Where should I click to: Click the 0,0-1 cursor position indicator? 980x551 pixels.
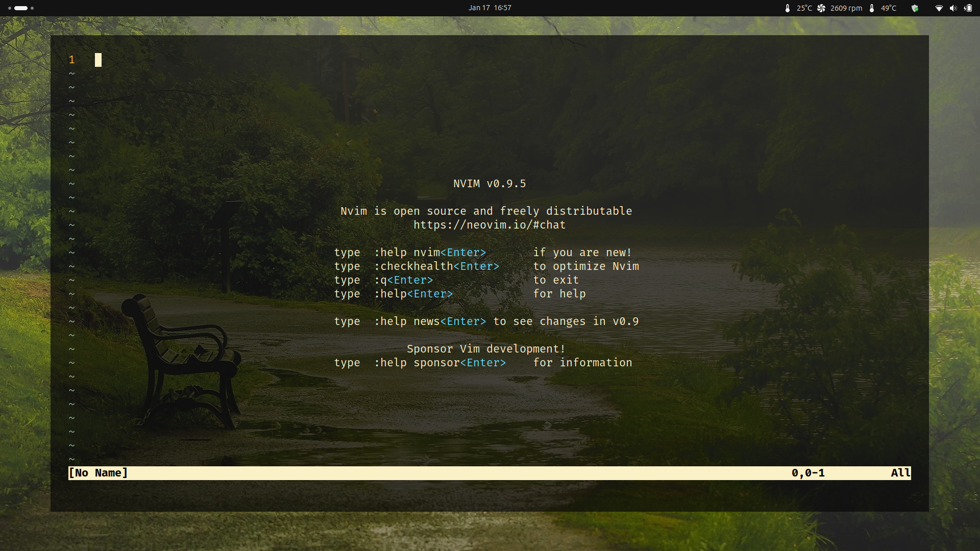coord(808,473)
